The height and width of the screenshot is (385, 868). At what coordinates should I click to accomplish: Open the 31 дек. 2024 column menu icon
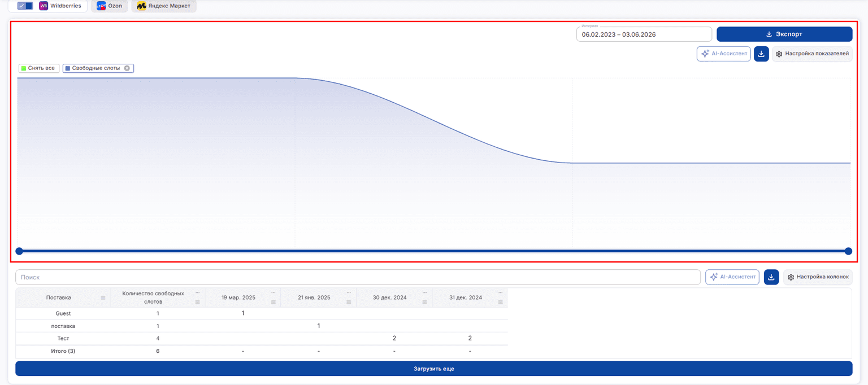(501, 302)
